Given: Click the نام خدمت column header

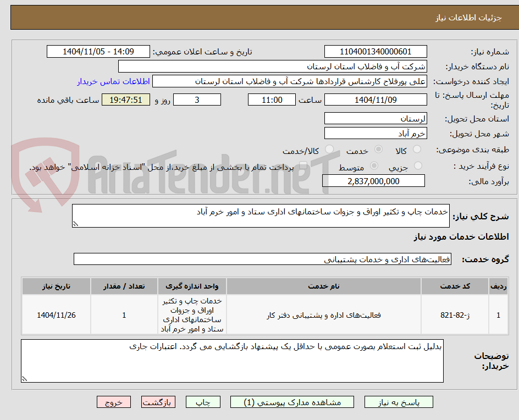Looking at the screenshot, I should (x=324, y=286).
